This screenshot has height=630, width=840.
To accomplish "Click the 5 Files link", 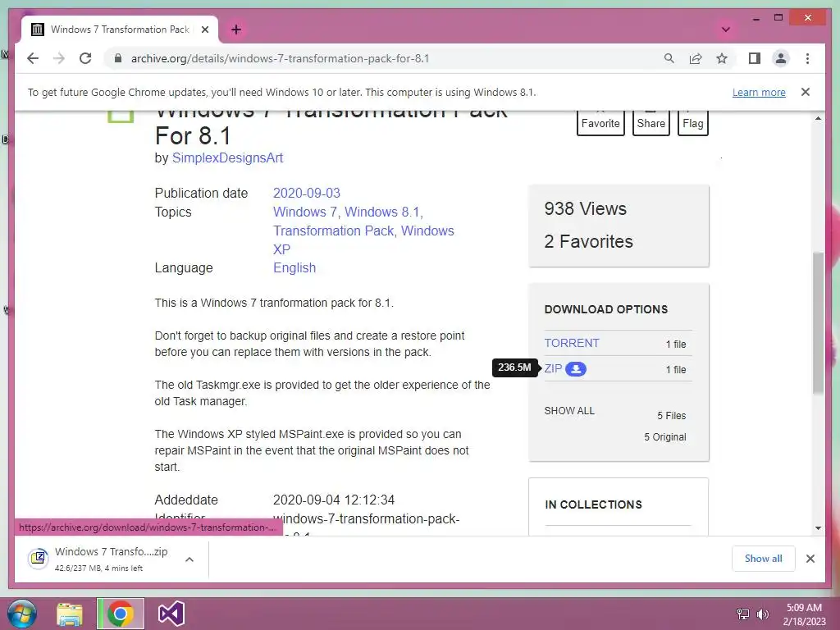I will [672, 416].
